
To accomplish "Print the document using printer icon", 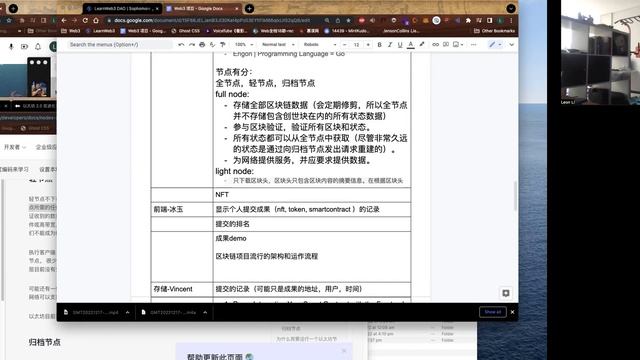I will tap(202, 44).
